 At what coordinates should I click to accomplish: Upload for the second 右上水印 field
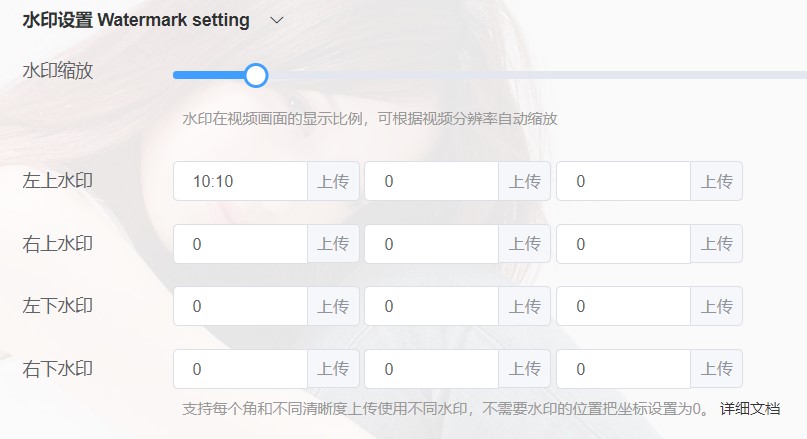point(525,244)
